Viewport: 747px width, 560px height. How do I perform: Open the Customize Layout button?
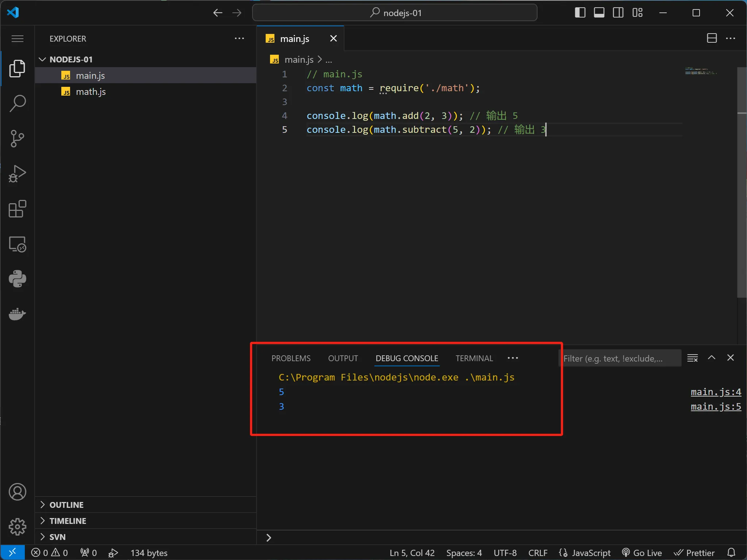click(638, 13)
